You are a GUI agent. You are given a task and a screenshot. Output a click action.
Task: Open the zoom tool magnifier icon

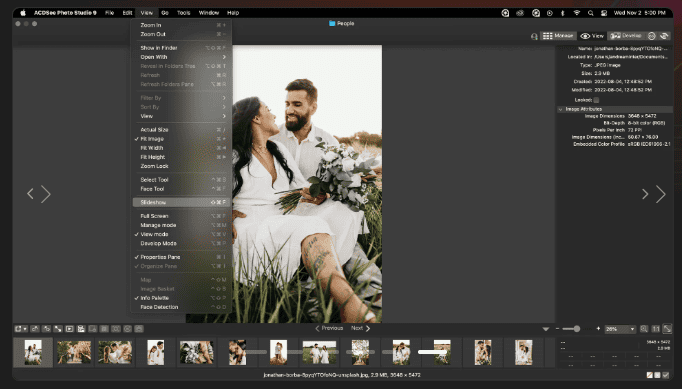(644, 329)
